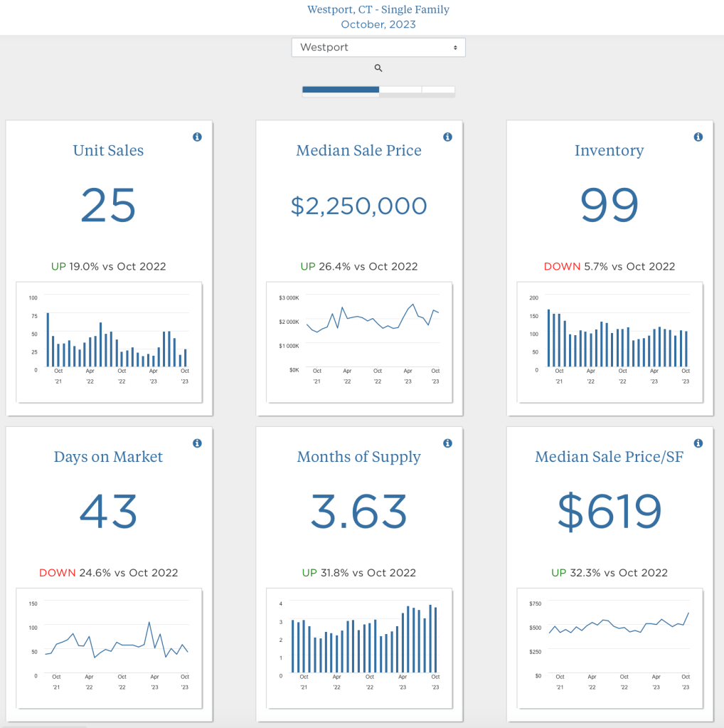Click the Unit Sales bar chart

110,342
